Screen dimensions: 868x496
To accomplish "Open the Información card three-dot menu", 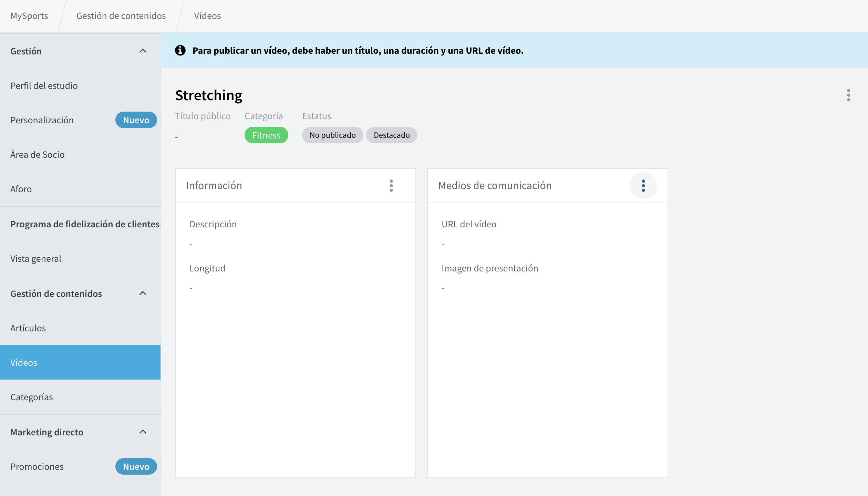I will tap(391, 186).
